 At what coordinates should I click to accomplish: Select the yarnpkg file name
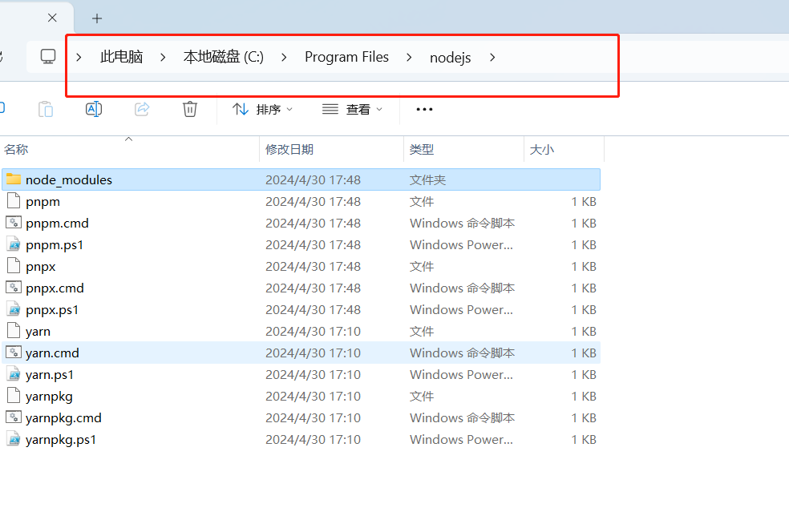50,397
